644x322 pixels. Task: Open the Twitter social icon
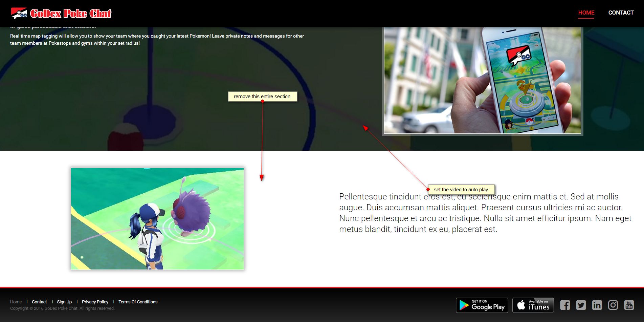tap(581, 305)
